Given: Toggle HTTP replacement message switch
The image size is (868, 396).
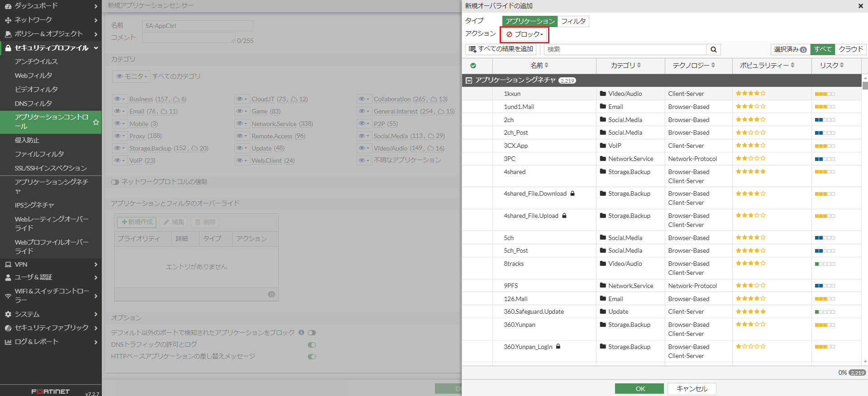Looking at the screenshot, I should pos(312,357).
